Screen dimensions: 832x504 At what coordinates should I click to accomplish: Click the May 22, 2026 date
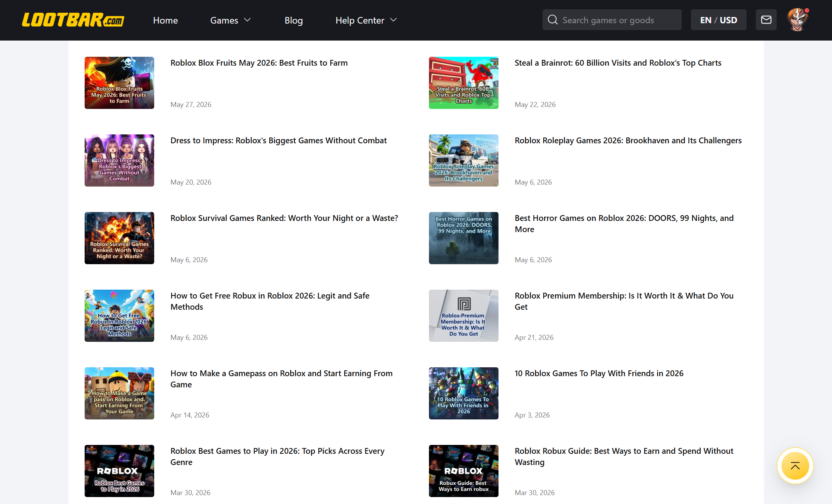pos(535,105)
